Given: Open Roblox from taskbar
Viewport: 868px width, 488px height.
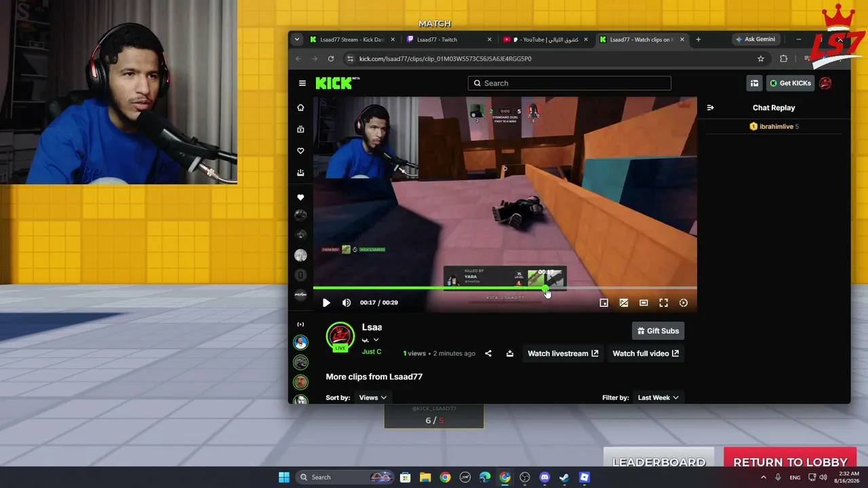Looking at the screenshot, I should click(585, 477).
